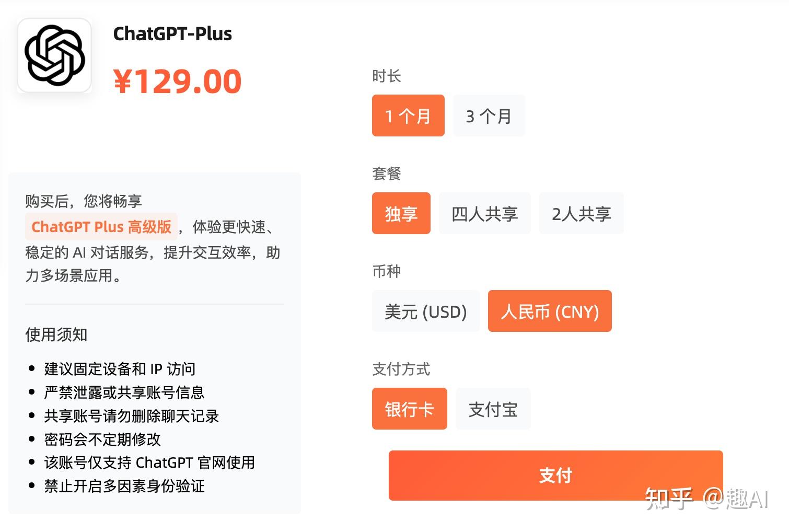Click the 支付方式 section label
Image resolution: width=789 pixels, height=532 pixels.
point(400,369)
